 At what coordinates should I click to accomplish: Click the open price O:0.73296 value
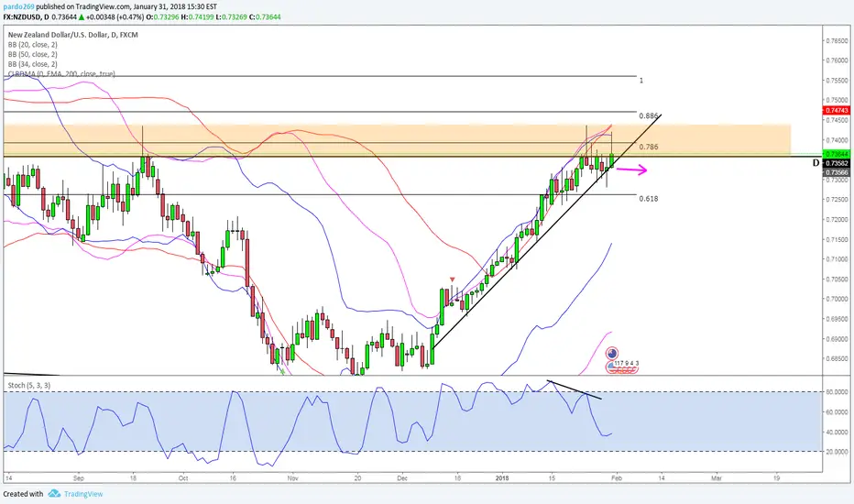[163, 16]
